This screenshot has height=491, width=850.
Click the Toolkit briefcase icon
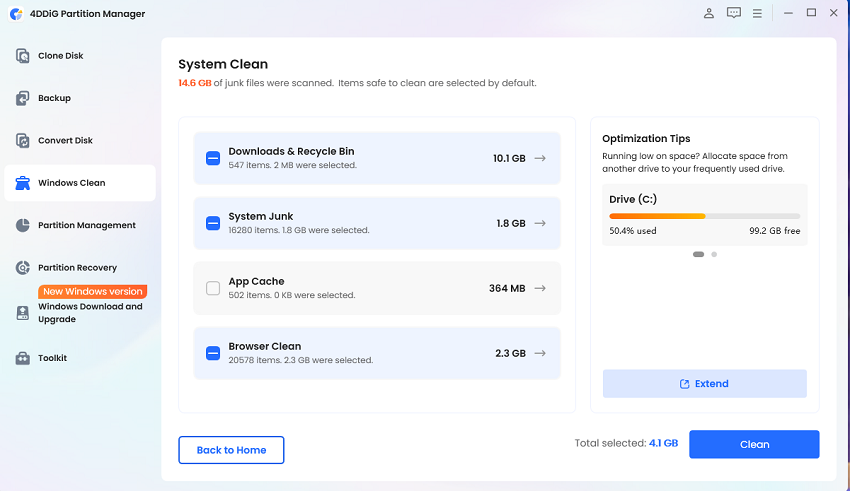[x=22, y=358]
